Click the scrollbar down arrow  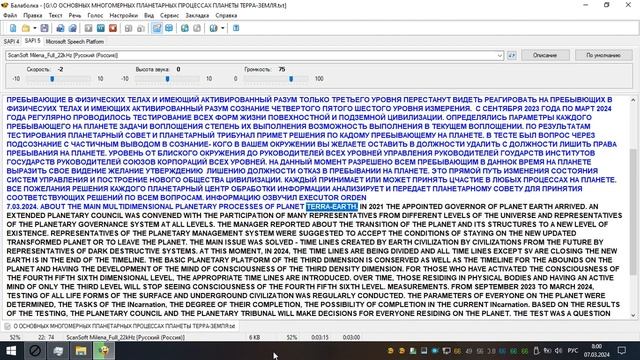tap(633, 315)
